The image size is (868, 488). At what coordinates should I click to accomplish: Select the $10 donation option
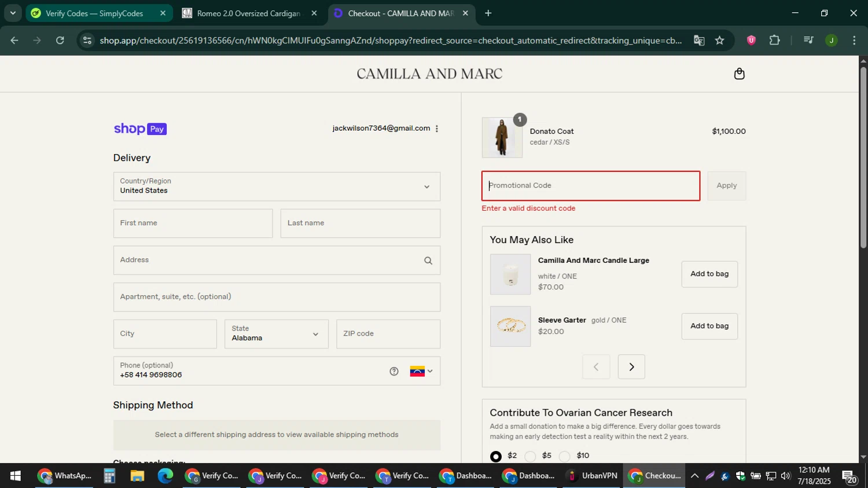565,456
